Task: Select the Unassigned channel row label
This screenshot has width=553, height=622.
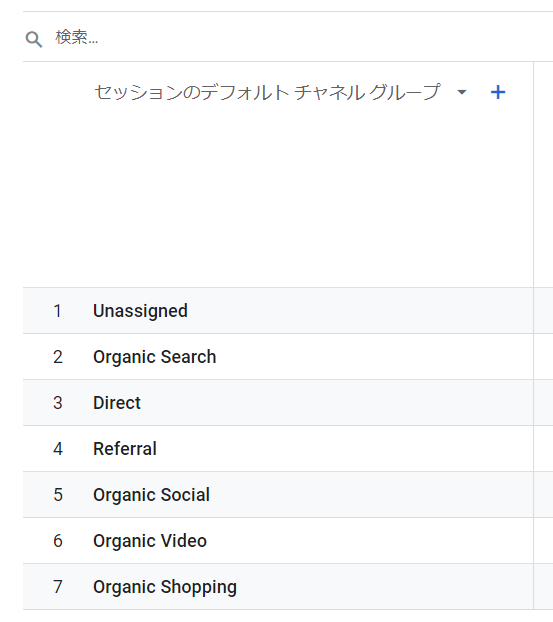Action: point(140,311)
